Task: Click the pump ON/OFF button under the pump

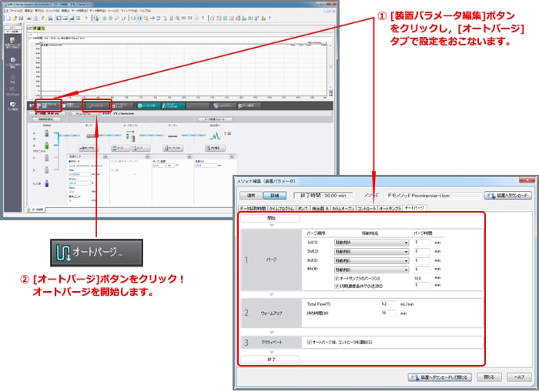Action: (89, 148)
